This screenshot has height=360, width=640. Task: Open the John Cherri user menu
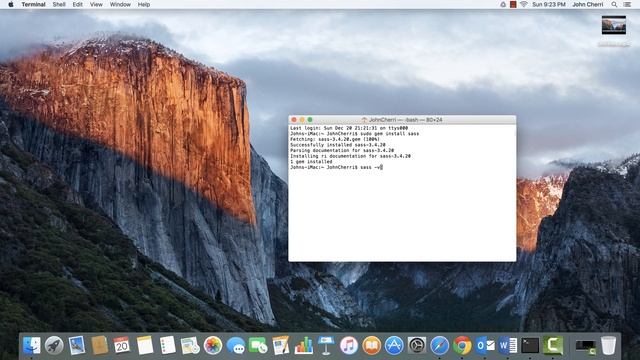(588, 4)
